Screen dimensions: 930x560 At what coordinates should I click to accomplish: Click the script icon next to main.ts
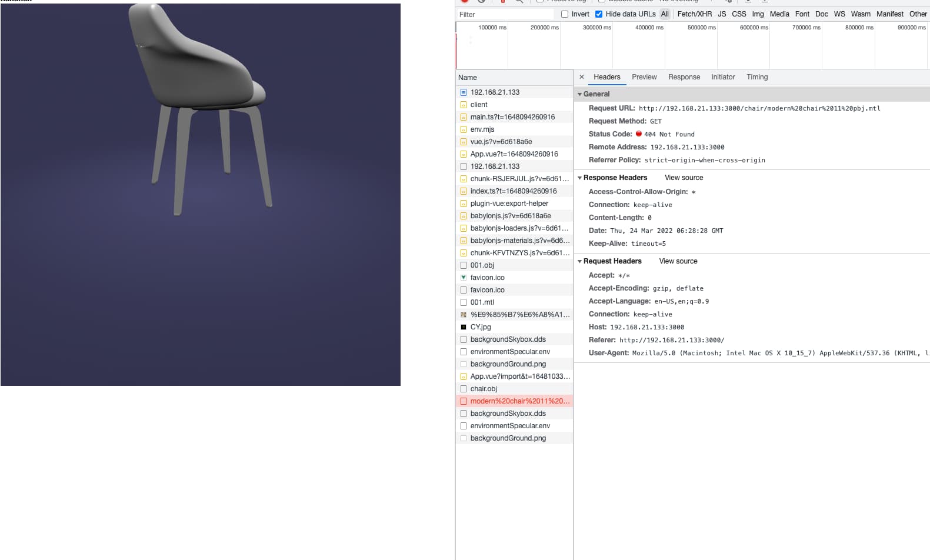tap(464, 117)
